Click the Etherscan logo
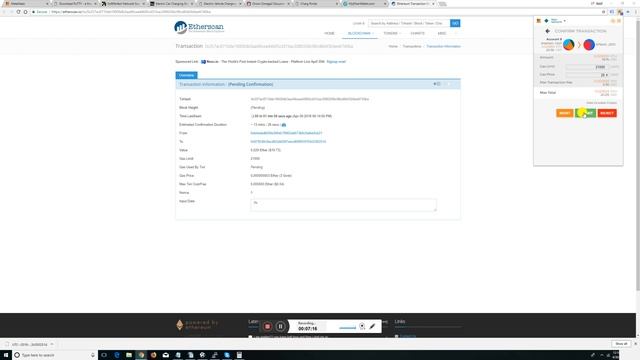This screenshot has width=640, height=360. click(x=199, y=27)
